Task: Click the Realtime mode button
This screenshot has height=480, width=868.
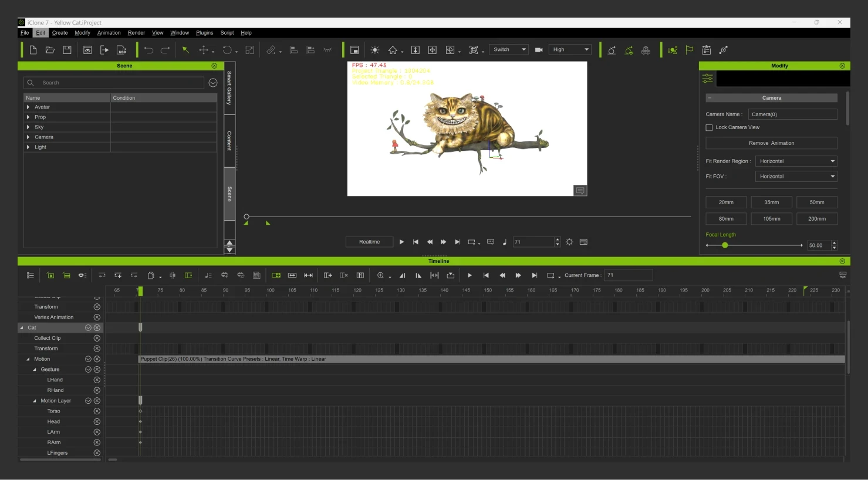Action: tap(369, 242)
